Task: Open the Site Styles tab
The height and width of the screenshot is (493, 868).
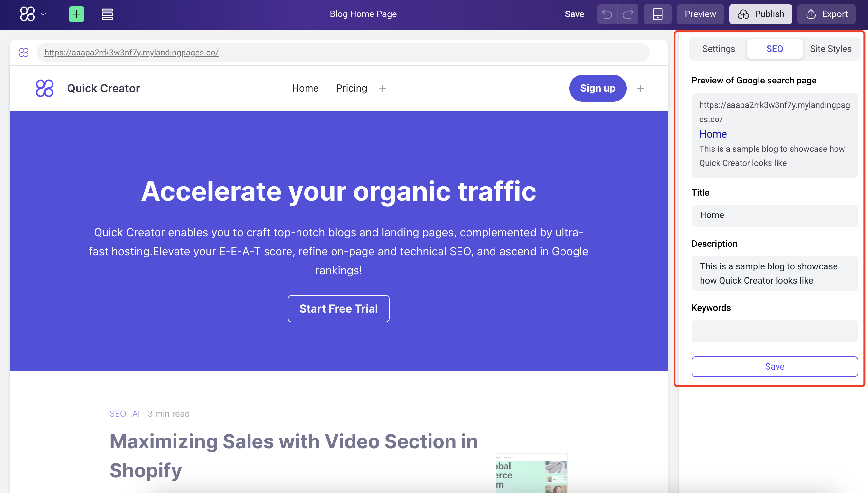Action: 830,49
